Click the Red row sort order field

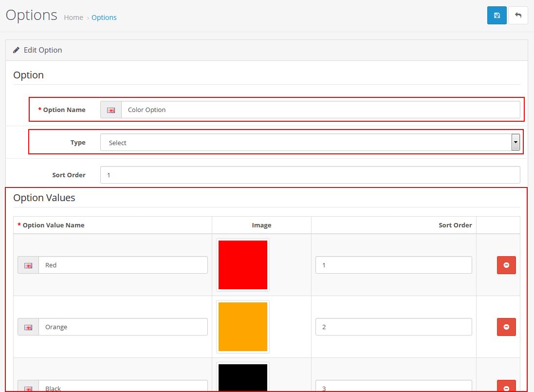[x=394, y=265]
